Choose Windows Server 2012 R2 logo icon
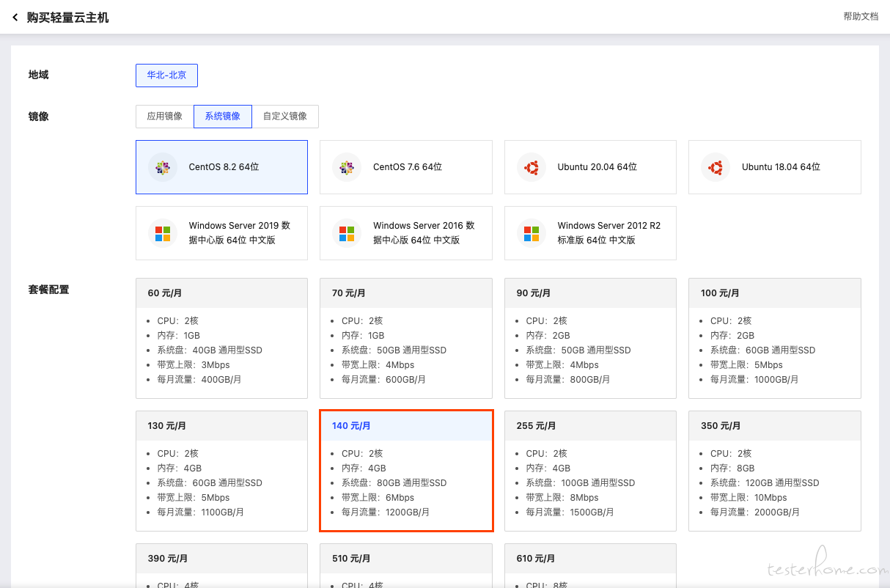This screenshot has height=588, width=890. tap(531, 233)
